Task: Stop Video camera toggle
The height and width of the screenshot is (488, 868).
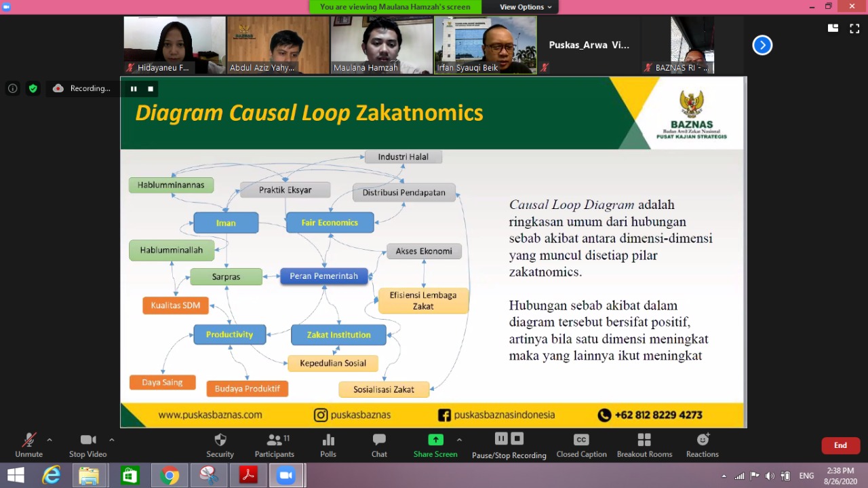Action: point(87,445)
